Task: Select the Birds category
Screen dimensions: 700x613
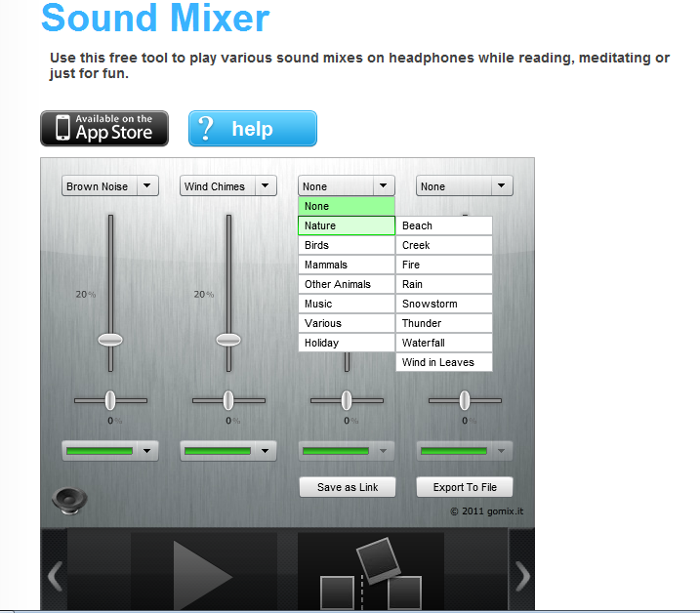Action: [x=347, y=245]
